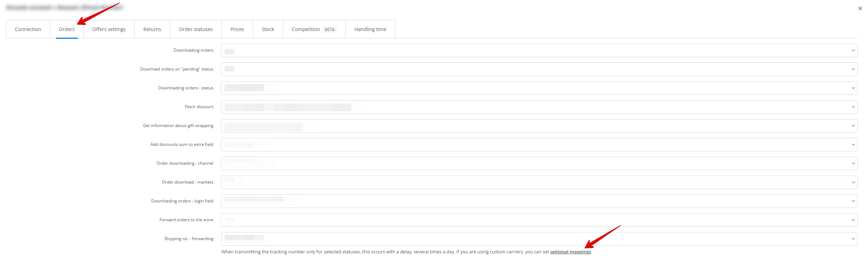Image resolution: width=868 pixels, height=260 pixels.
Task: Close the Amazon account settings dialog
Action: pyautogui.click(x=860, y=8)
